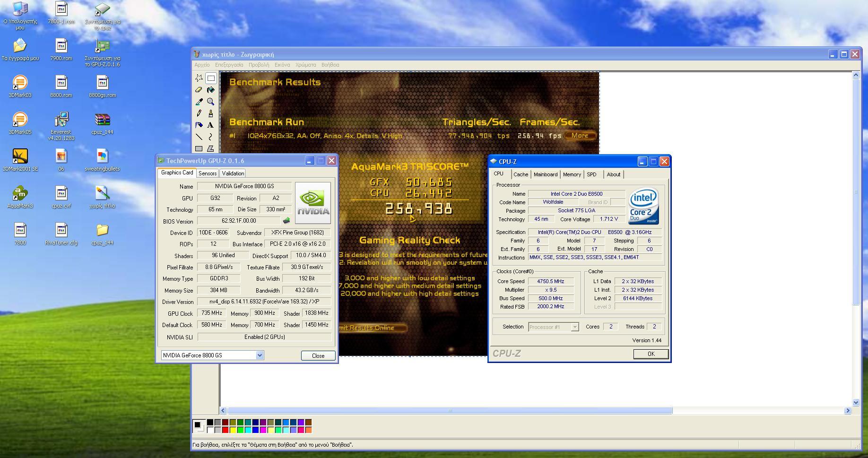The height and width of the screenshot is (458, 868).
Task: Switch to the Validation tab in GPU-Z
Action: coord(233,173)
